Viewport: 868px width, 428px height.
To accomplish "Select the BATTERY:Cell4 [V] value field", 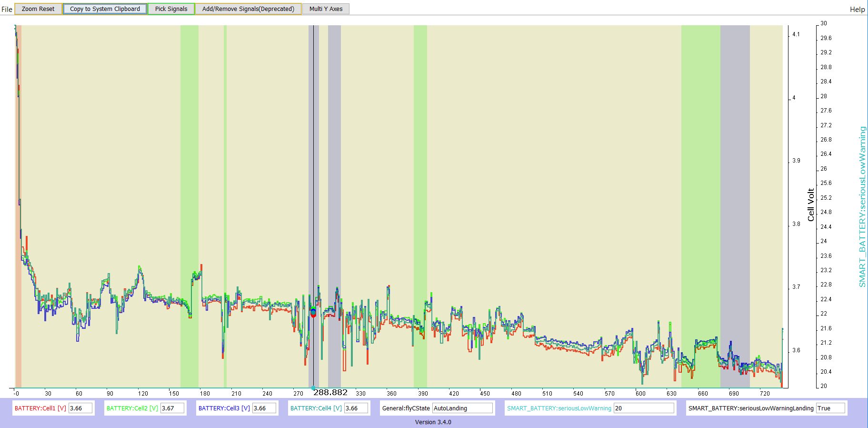I will [x=356, y=408].
